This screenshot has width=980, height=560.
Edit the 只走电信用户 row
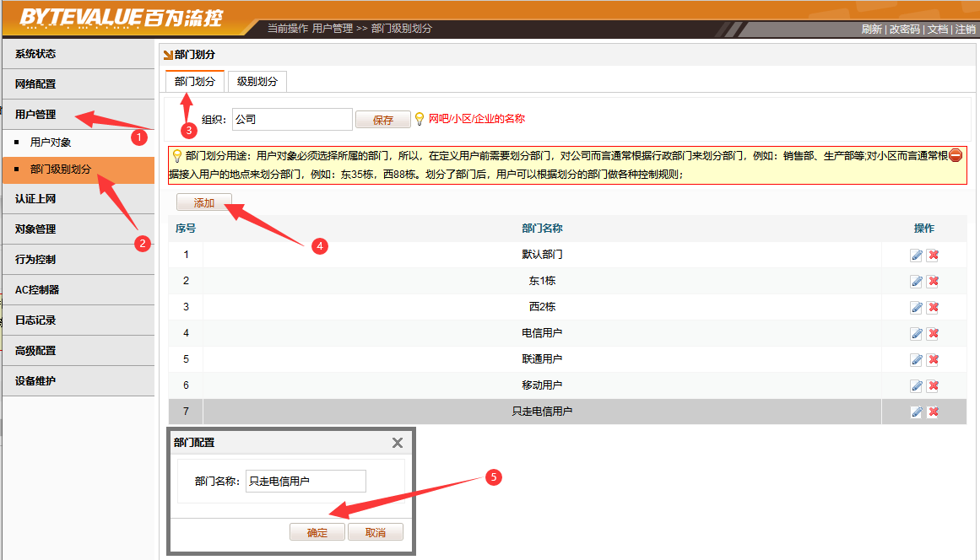click(917, 412)
